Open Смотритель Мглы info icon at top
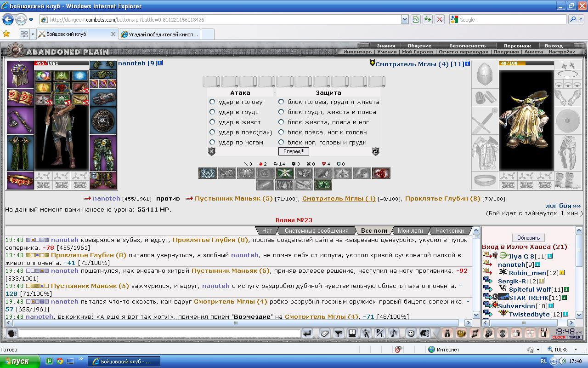Viewport: 588px width, 368px height. pos(467,64)
